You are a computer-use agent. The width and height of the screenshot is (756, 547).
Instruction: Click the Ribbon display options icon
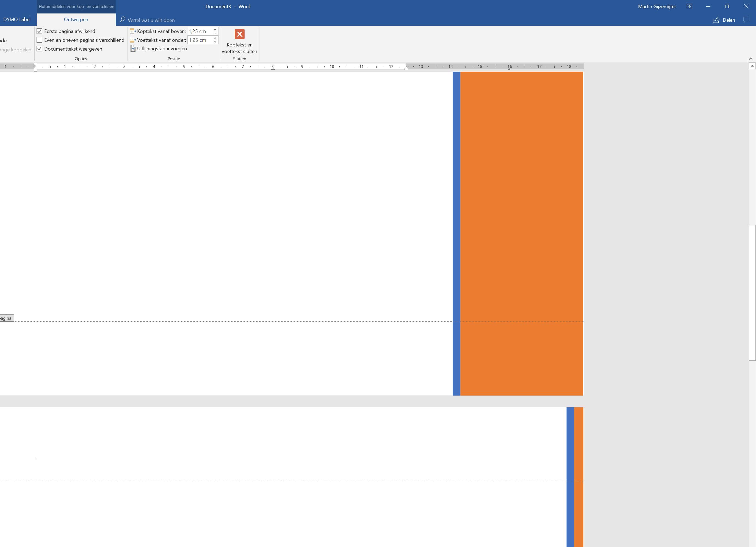(689, 6)
